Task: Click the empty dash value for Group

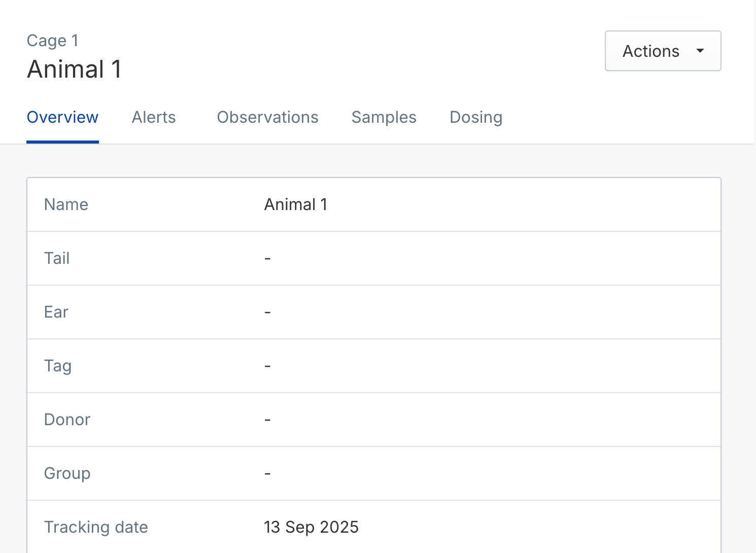Action: tap(267, 474)
